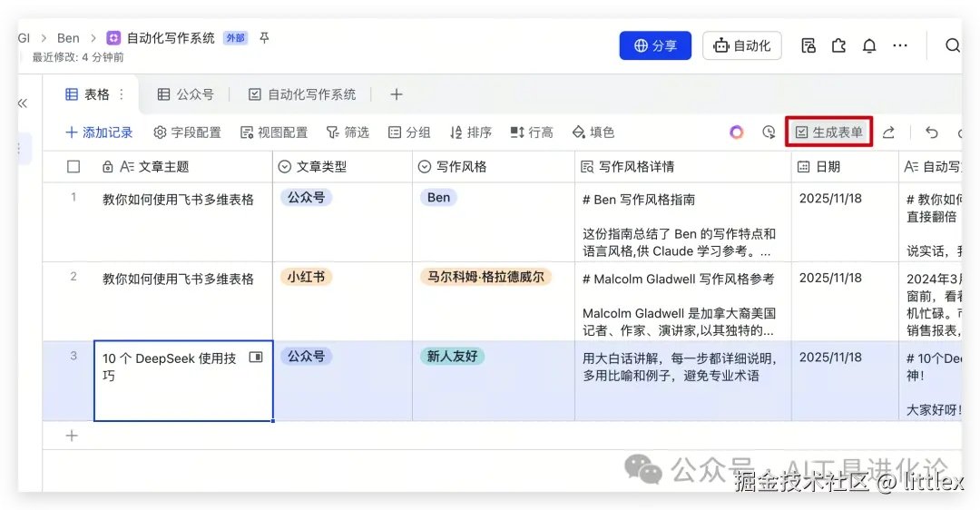980x510 pixels.
Task: Open the three-dot more options menu
Action: pyautogui.click(x=900, y=45)
